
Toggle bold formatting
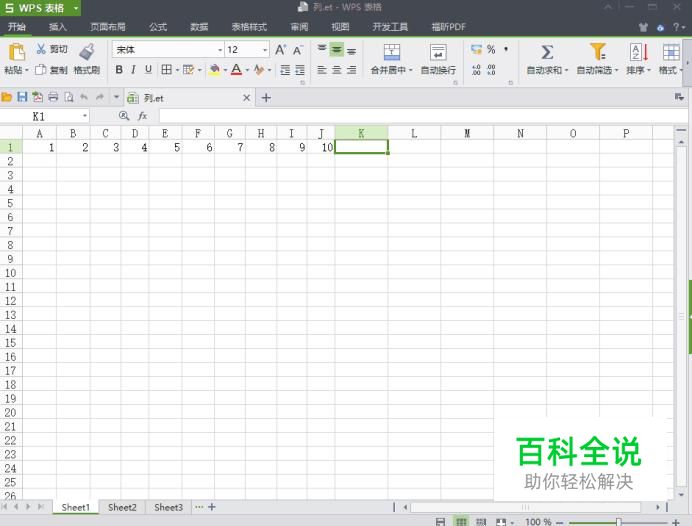119,69
